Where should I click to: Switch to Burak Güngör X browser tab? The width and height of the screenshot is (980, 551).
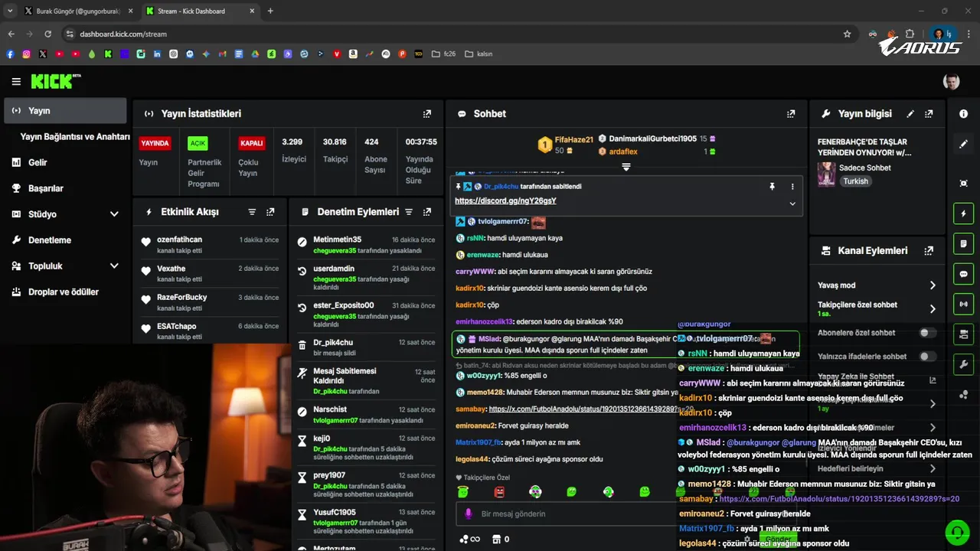pos(78,11)
